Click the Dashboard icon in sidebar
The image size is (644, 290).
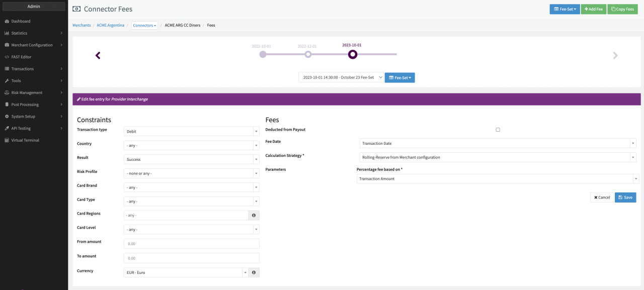pyautogui.click(x=7, y=21)
